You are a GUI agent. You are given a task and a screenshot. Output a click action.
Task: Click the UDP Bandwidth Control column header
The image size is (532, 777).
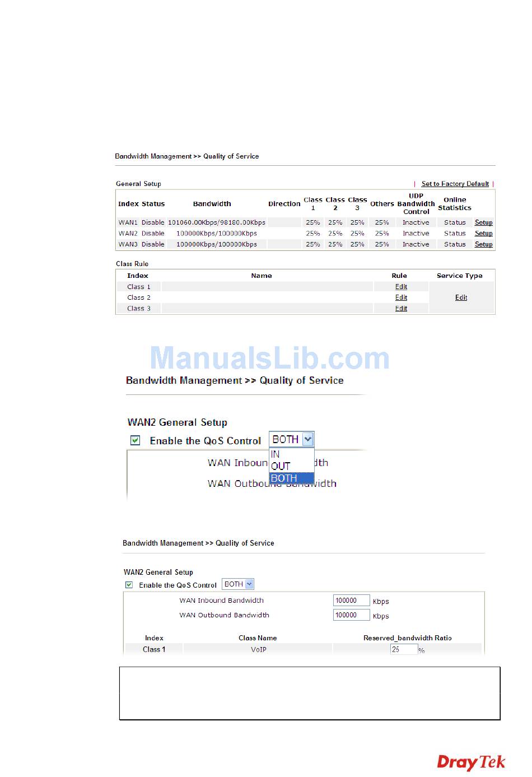(416, 204)
